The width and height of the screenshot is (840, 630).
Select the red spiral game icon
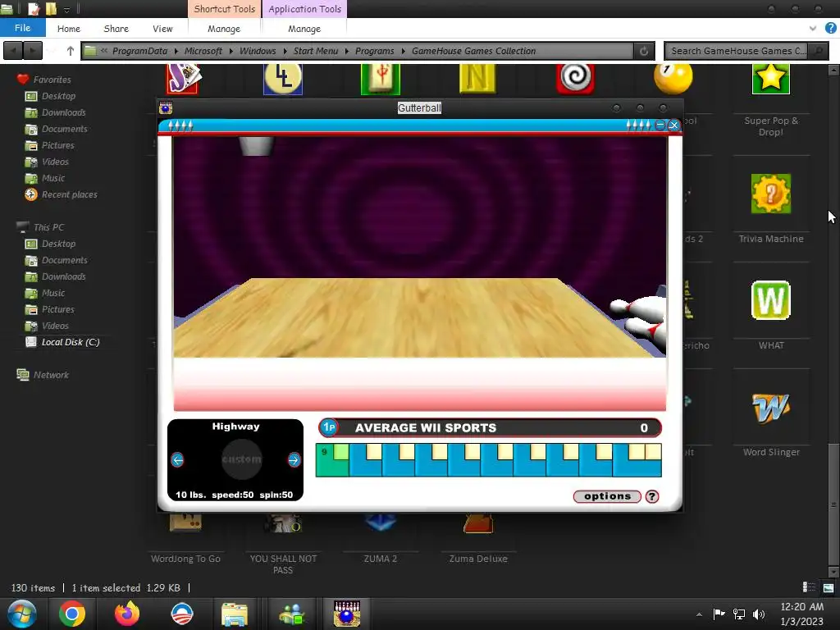(x=575, y=78)
